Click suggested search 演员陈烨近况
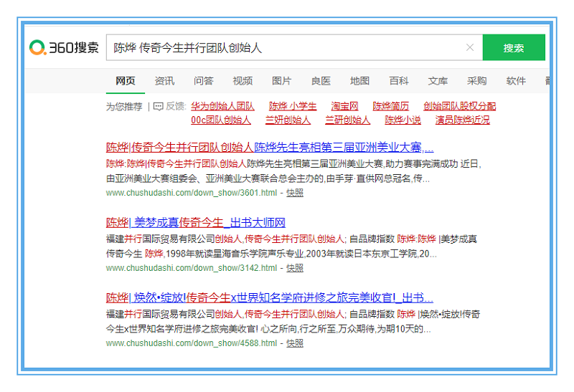The image size is (574, 392). pos(462,120)
